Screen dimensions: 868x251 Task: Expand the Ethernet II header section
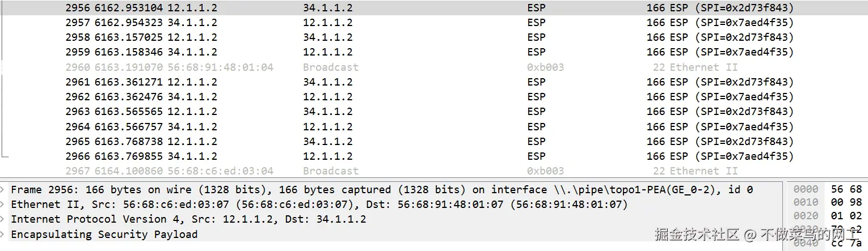click(x=4, y=205)
